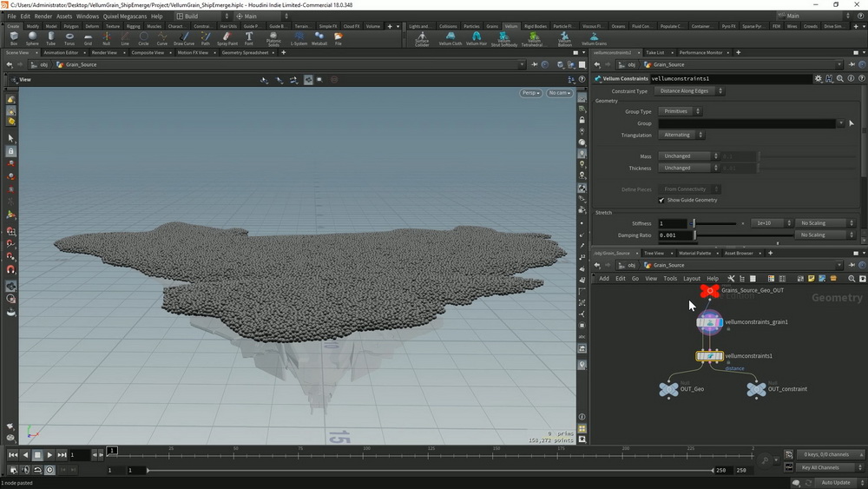Select the Spray Paint tool
Screen dimensions: 868x489
click(x=227, y=38)
